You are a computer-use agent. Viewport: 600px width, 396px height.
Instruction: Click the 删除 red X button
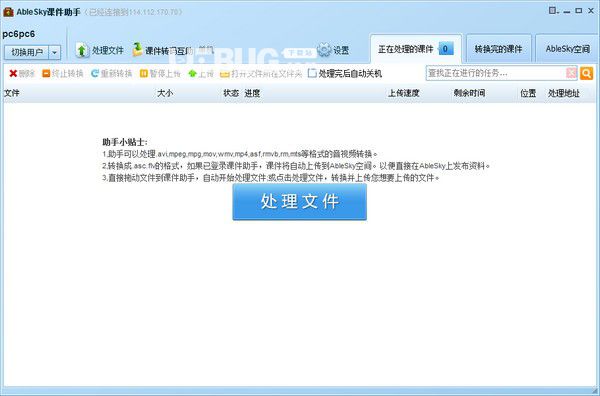[x=22, y=73]
